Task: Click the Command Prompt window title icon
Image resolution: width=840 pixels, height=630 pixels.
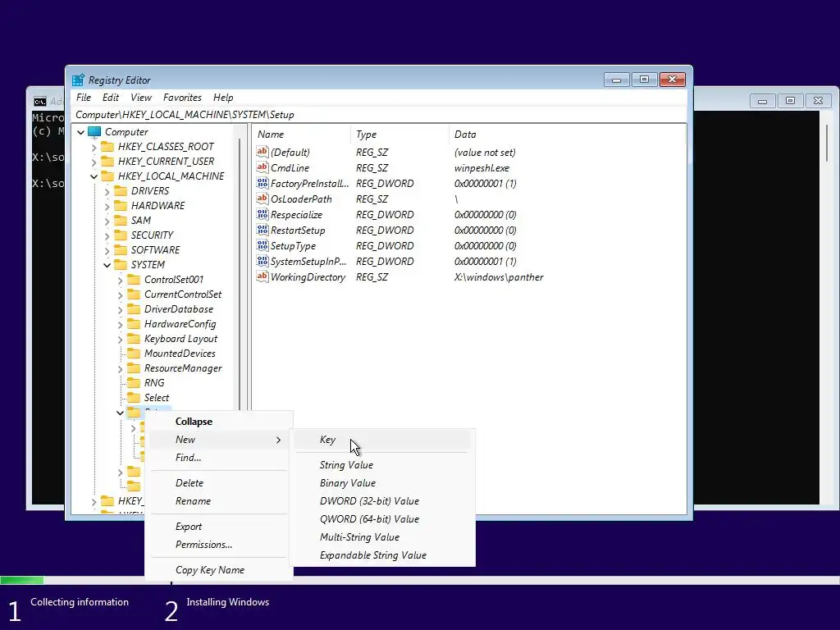Action: coord(39,101)
